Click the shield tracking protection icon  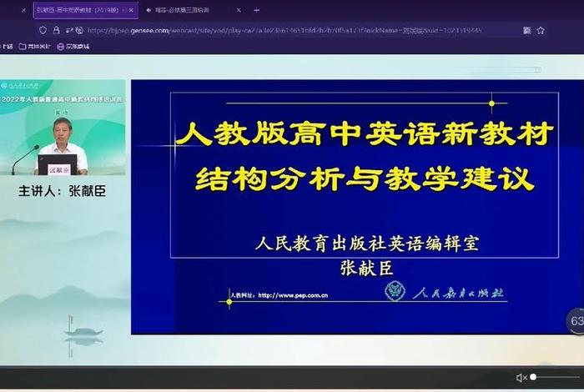point(43,30)
